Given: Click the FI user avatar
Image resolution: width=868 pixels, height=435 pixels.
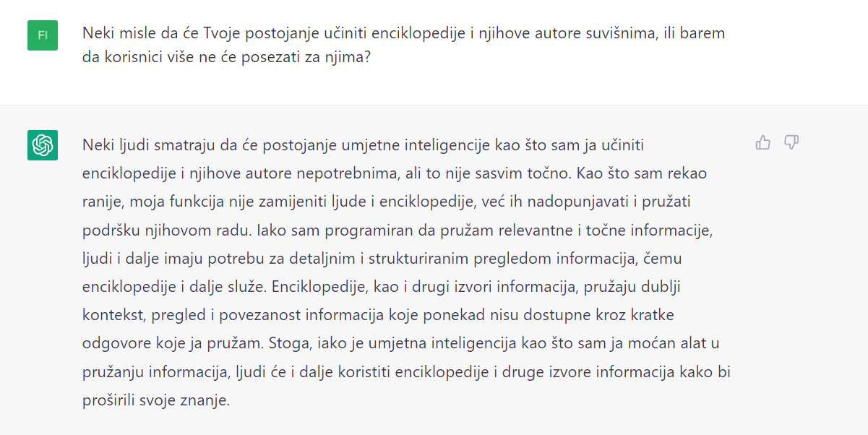Looking at the screenshot, I should tap(43, 35).
